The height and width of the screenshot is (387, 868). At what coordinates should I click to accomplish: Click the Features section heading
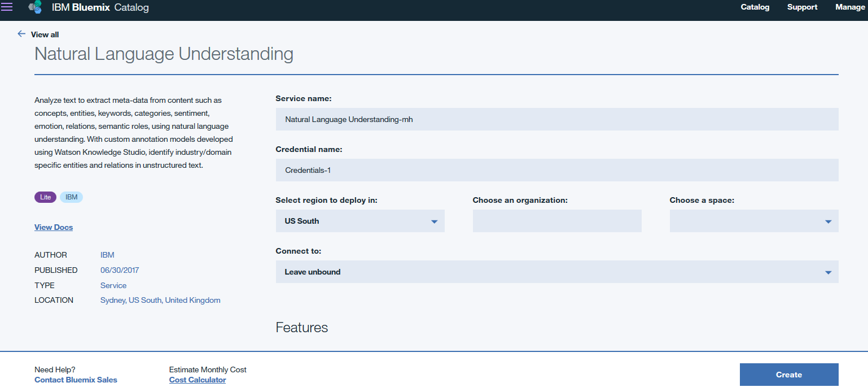point(302,327)
